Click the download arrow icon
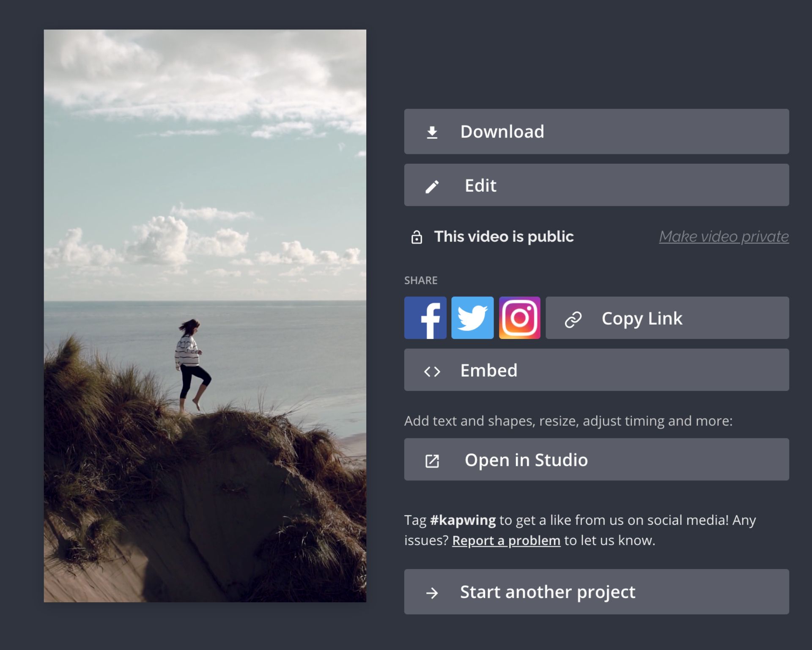 (x=432, y=132)
